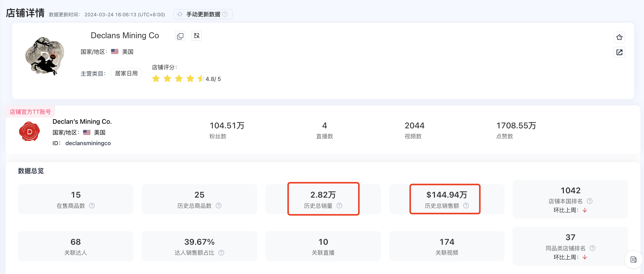Click help icon next to 达人销售额占比
The width and height of the screenshot is (644, 274).
click(x=221, y=253)
